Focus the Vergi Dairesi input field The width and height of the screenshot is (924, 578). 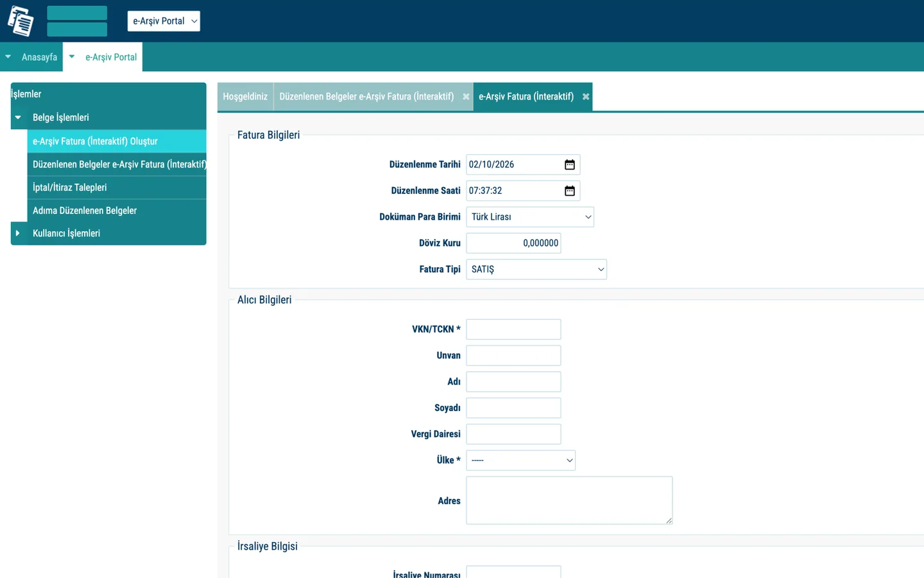click(513, 434)
